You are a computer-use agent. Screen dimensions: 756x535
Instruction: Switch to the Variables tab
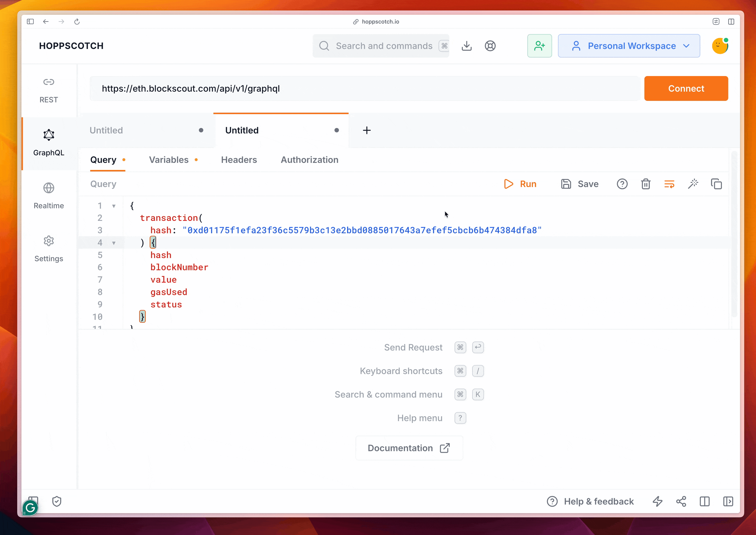[173, 160]
